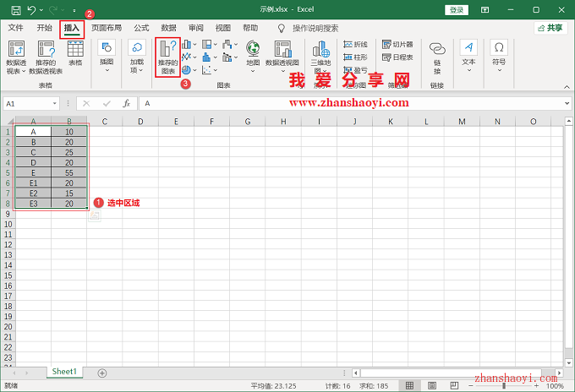Image resolution: width=575 pixels, height=392 pixels.
Task: Insert Timeline (日程表) filter
Action: [x=397, y=57]
